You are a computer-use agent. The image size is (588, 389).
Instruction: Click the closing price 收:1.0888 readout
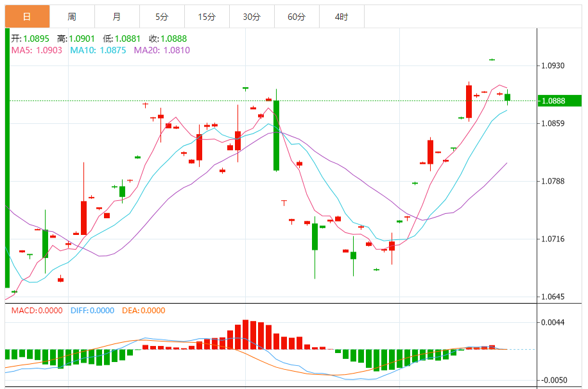tap(168, 39)
